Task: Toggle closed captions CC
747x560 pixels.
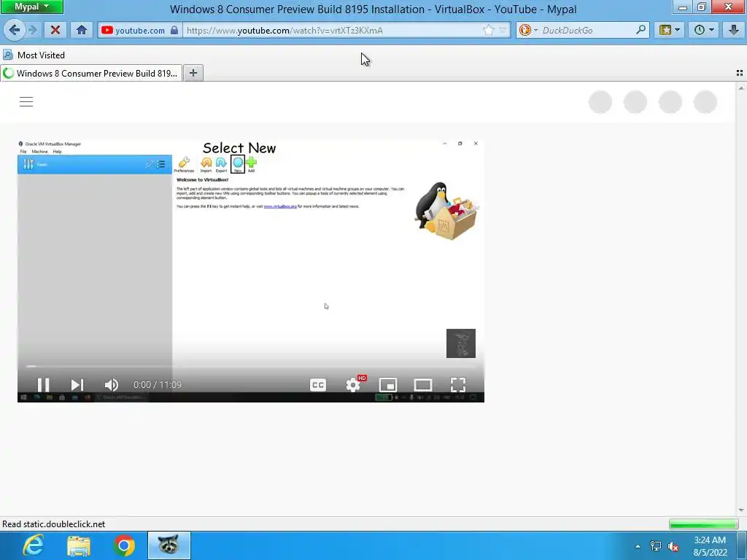Action: point(318,385)
